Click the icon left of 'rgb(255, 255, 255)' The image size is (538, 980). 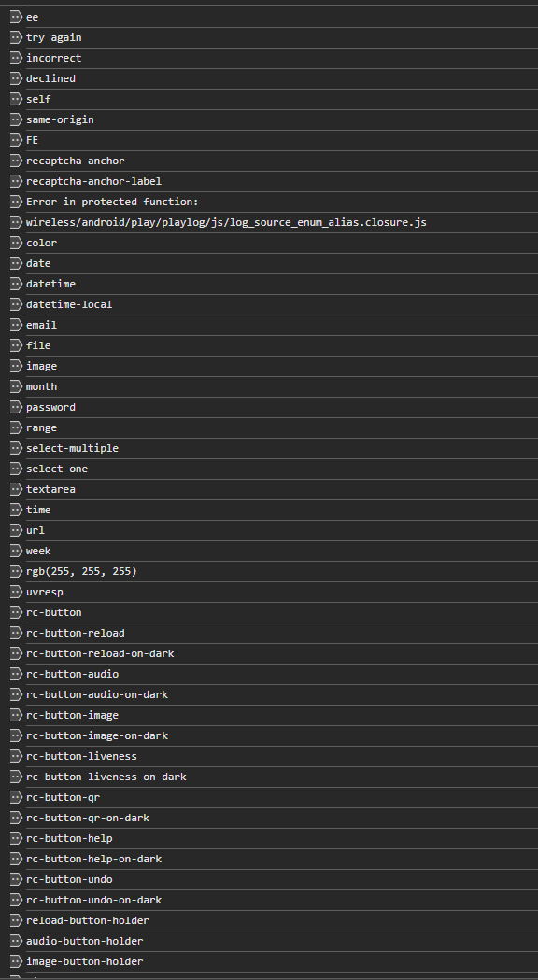(16, 571)
